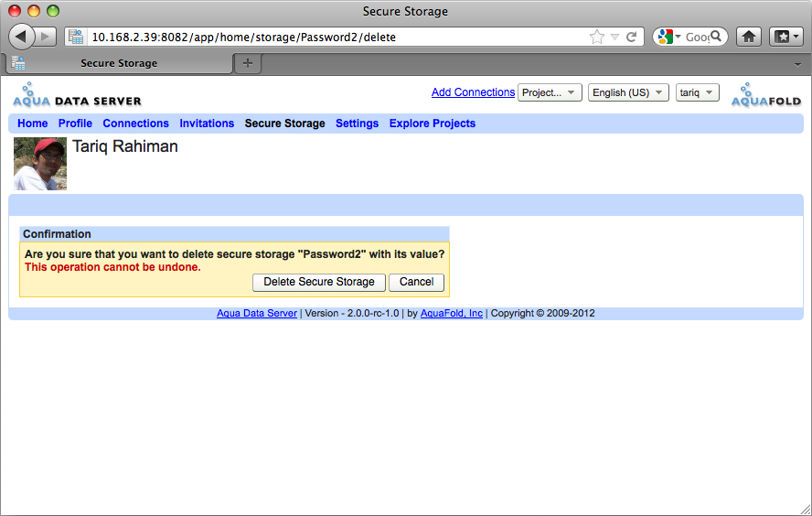Go to the Home nav item

pyautogui.click(x=33, y=124)
